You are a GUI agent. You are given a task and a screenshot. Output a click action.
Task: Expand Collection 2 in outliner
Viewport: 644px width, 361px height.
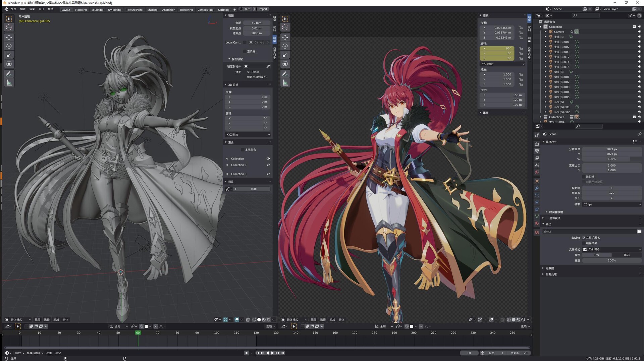pos(540,117)
